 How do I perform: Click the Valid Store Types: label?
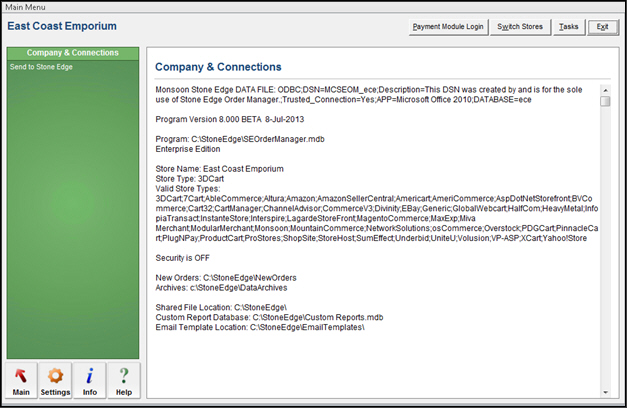(188, 189)
